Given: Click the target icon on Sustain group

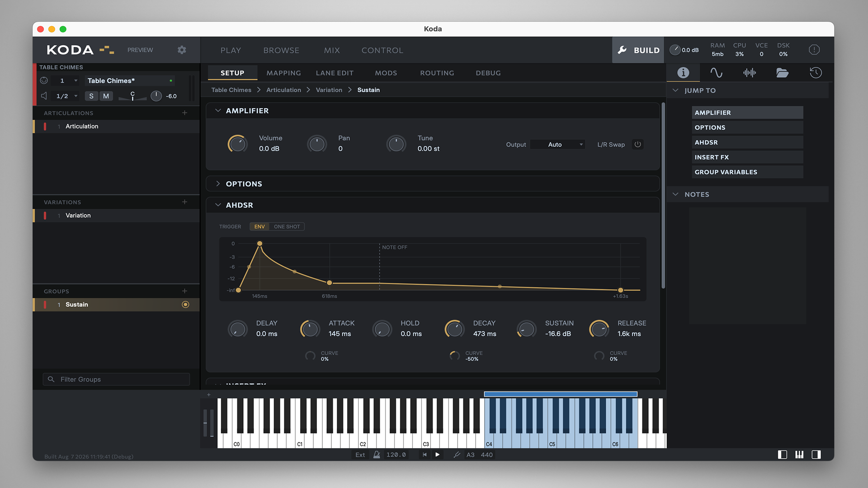Looking at the screenshot, I should pos(185,305).
